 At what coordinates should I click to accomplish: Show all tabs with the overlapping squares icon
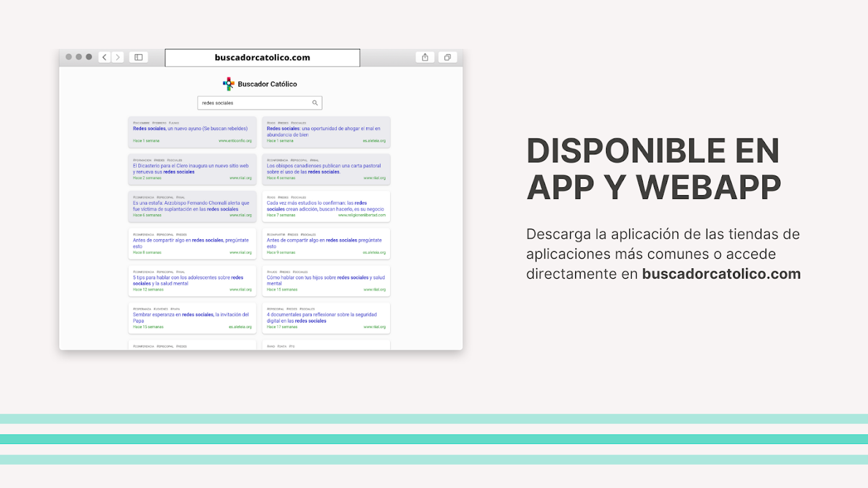pos(447,57)
